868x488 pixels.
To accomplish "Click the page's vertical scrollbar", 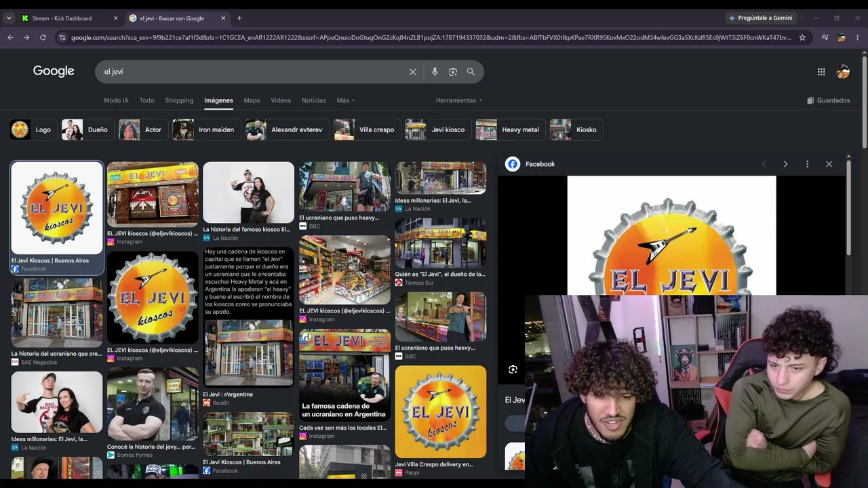I will click(864, 102).
